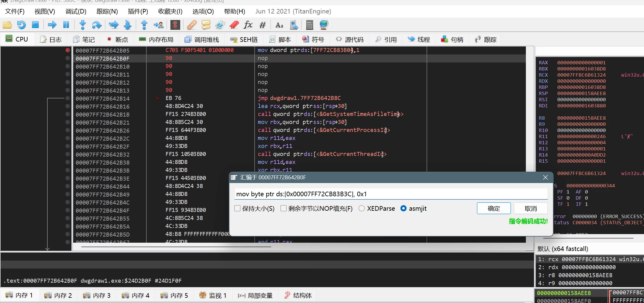Image resolution: width=644 pixels, height=303 pixels.
Task: Open the 默认 (x64 fastcall) calling convention selector
Action: pyautogui.click(x=563, y=249)
